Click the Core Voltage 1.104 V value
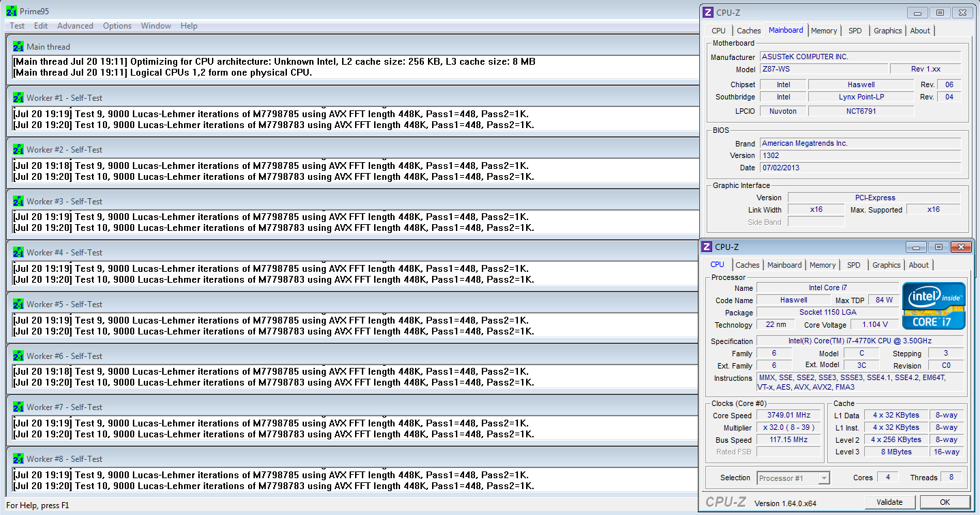Image resolution: width=980 pixels, height=515 pixels. [x=875, y=325]
